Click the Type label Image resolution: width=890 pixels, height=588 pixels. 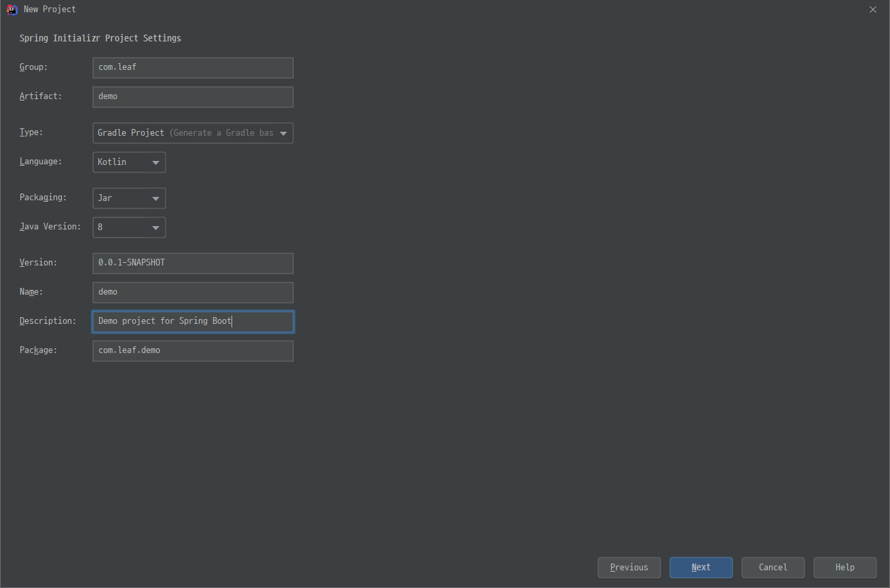click(31, 132)
